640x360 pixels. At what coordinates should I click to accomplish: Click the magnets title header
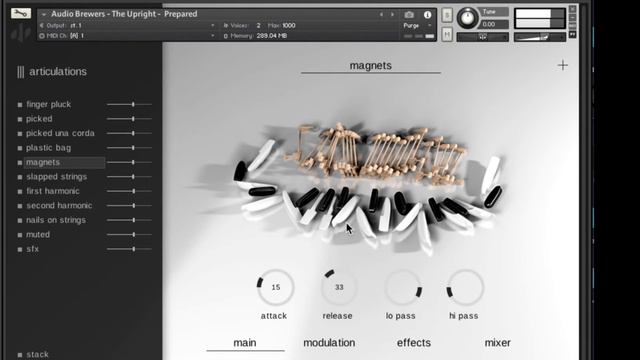[371, 66]
